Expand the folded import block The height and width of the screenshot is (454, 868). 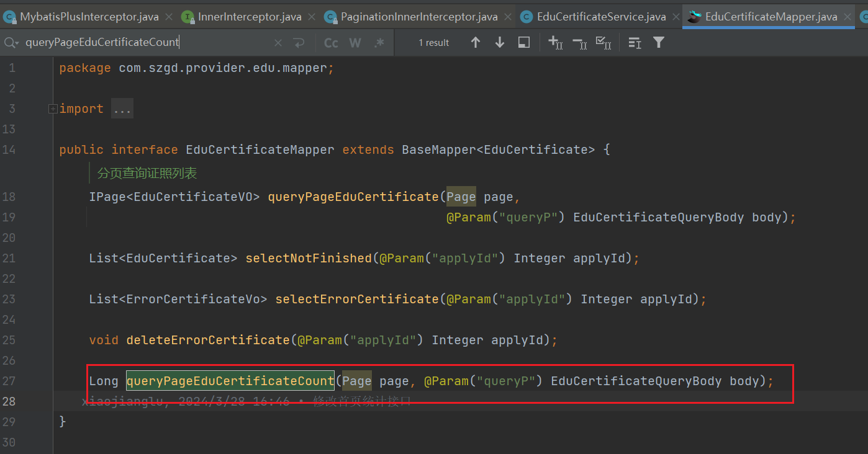point(53,109)
